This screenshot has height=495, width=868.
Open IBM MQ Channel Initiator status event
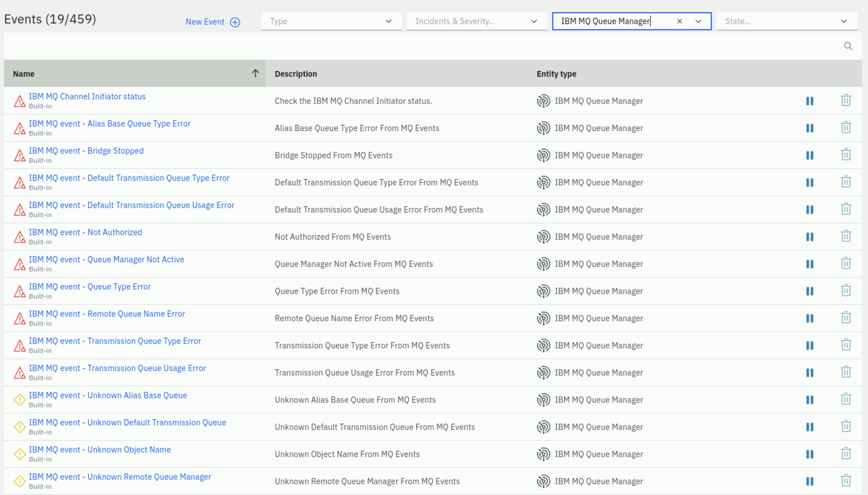87,97
